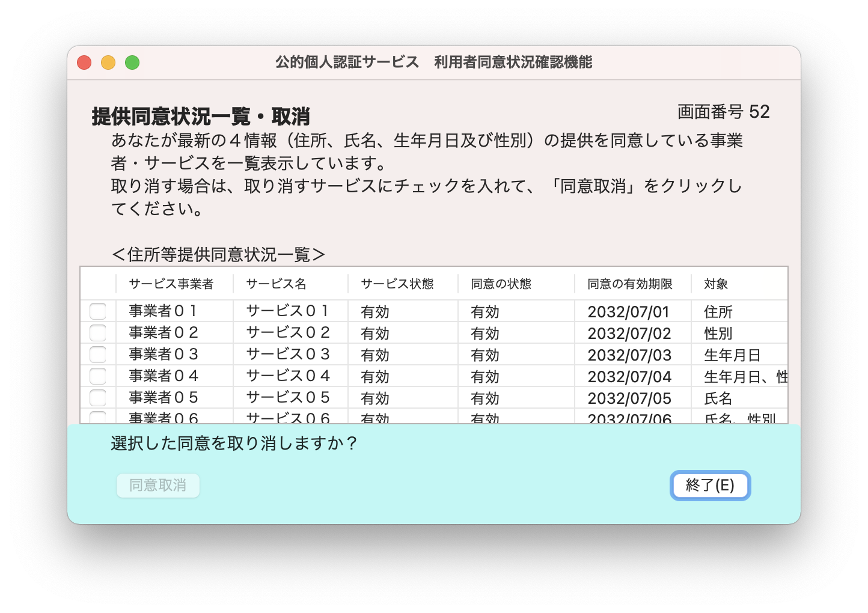
Task: Click 同意の状態 有効 in the 事業者０３ row
Action: (x=485, y=355)
